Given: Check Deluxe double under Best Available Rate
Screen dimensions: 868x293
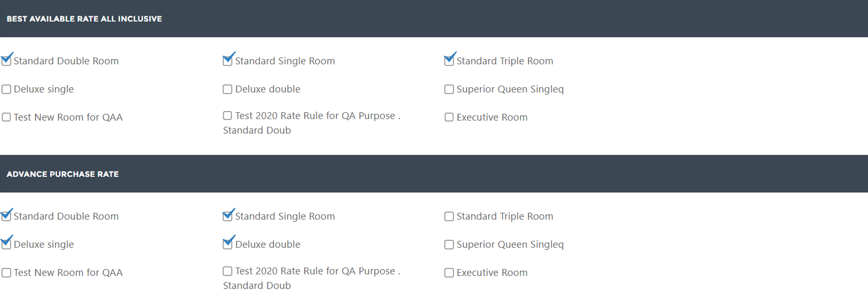Looking at the screenshot, I should pyautogui.click(x=227, y=89).
